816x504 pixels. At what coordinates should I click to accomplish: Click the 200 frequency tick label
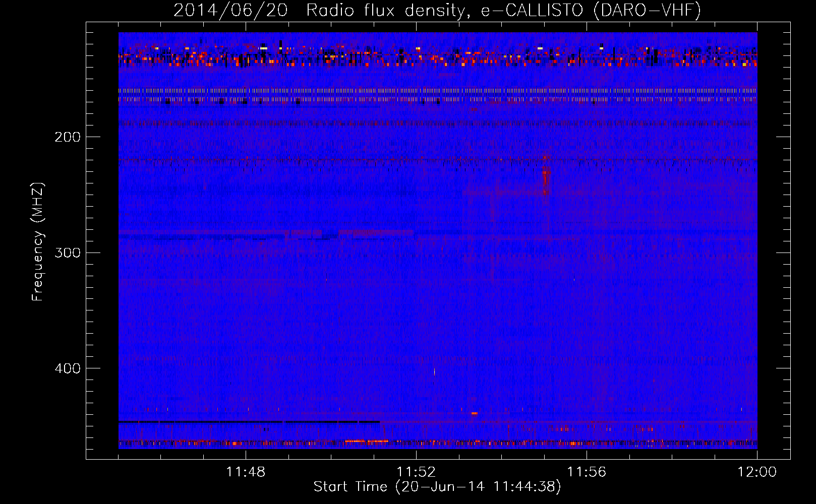click(x=68, y=137)
